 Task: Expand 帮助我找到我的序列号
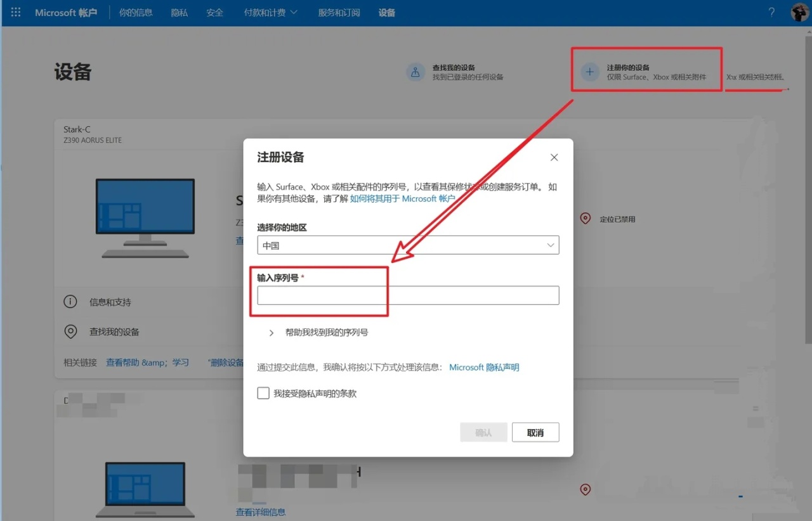(x=318, y=332)
